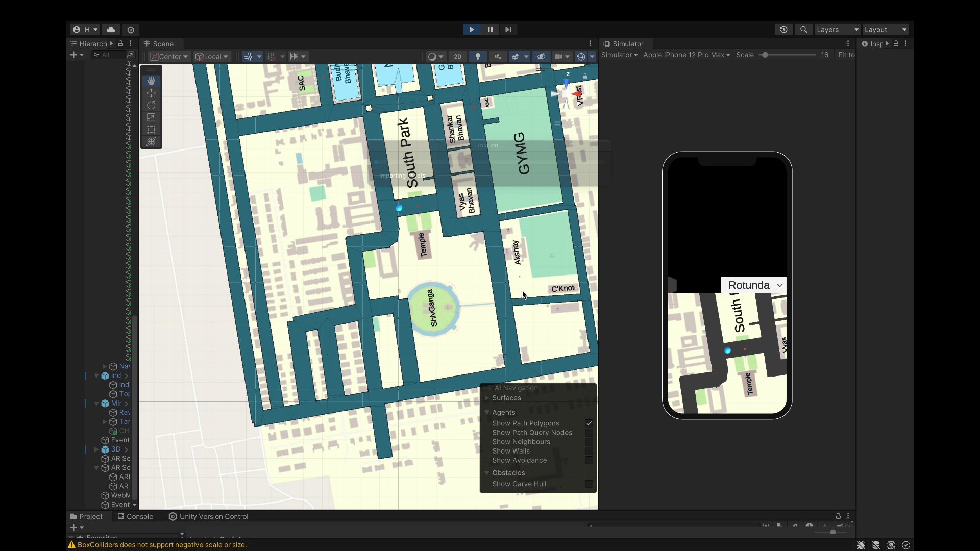Toggle hidden objects visibility icon
Screen dimensions: 980x551
click(x=542, y=57)
